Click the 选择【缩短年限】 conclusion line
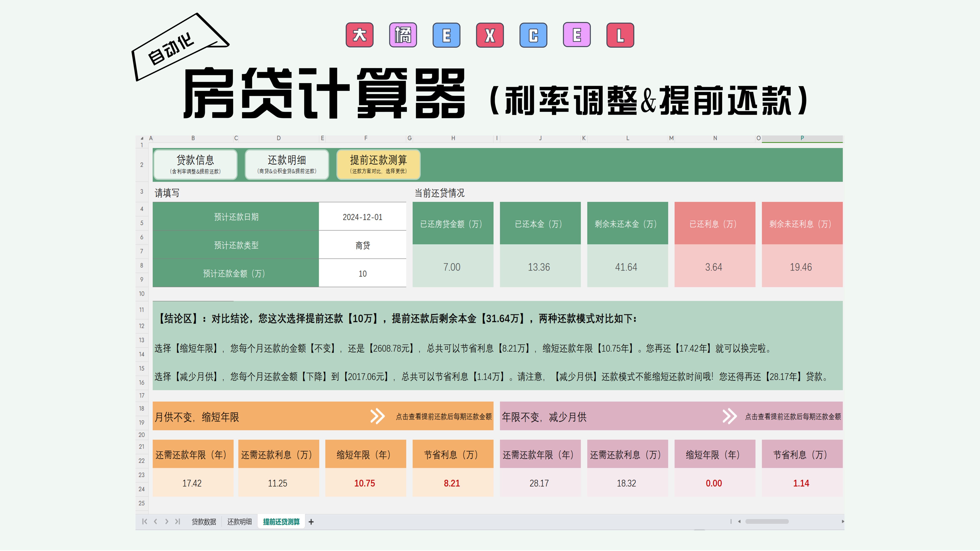This screenshot has height=551, width=980. click(463, 348)
